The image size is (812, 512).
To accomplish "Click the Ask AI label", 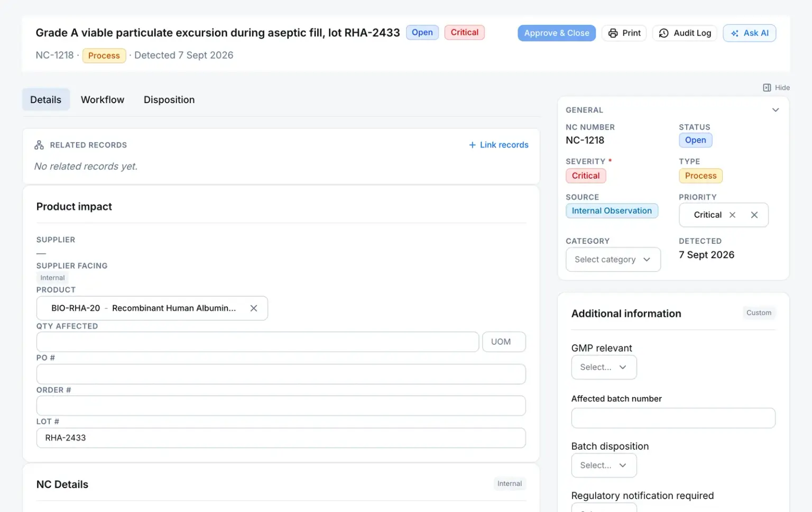I will [x=756, y=33].
